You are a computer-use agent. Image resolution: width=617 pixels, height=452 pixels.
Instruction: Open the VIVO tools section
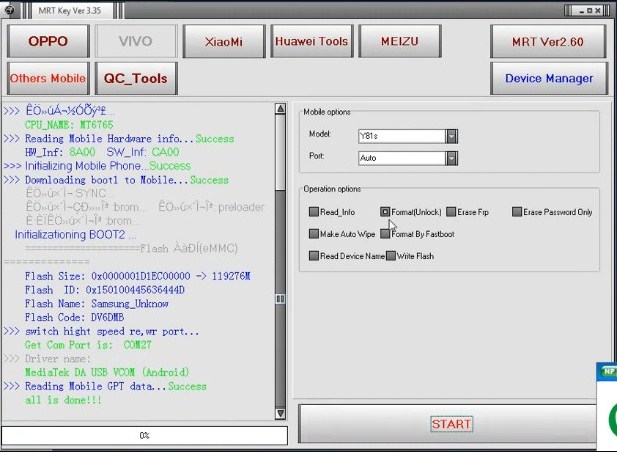[136, 41]
